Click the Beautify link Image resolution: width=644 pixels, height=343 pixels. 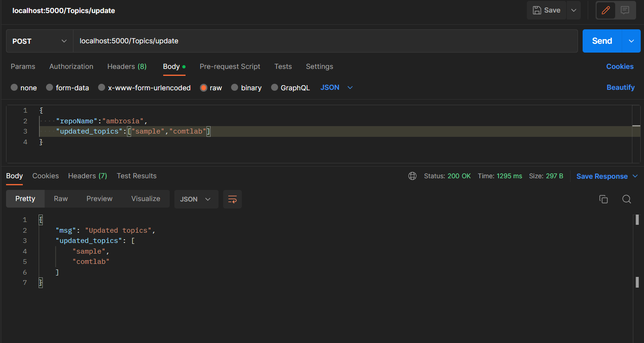[x=621, y=87]
